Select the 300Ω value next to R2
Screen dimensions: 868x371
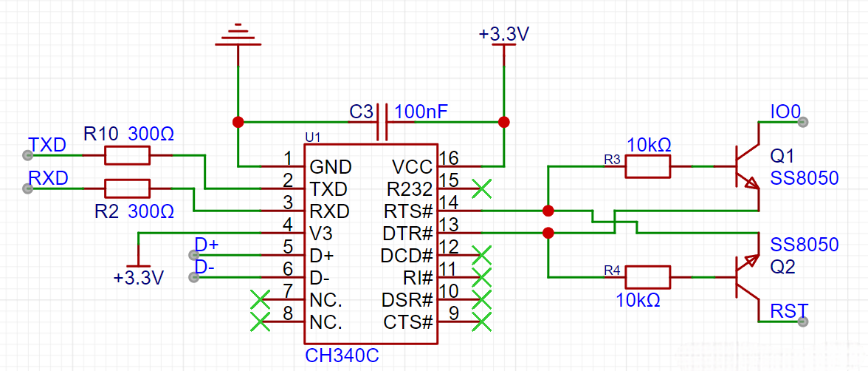152,211
